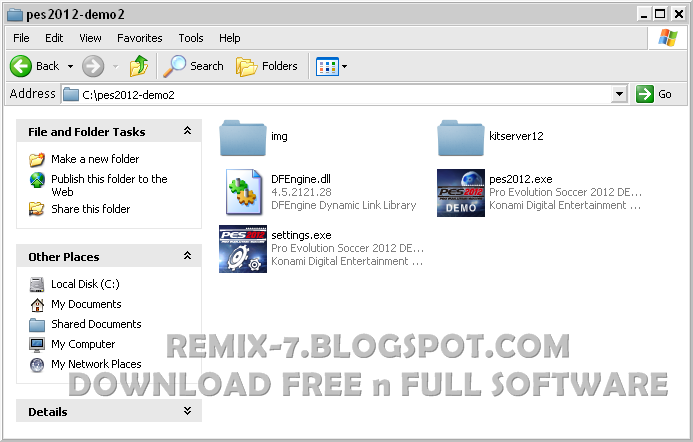Open the Back history dropdown arrow
The image size is (693, 442).
point(70,67)
